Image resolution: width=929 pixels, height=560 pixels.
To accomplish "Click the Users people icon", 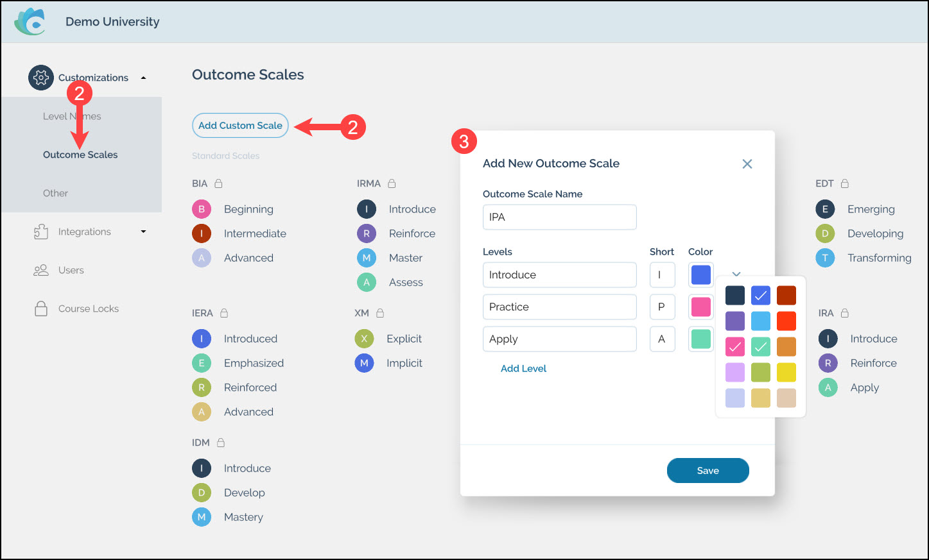I will pos(41,270).
